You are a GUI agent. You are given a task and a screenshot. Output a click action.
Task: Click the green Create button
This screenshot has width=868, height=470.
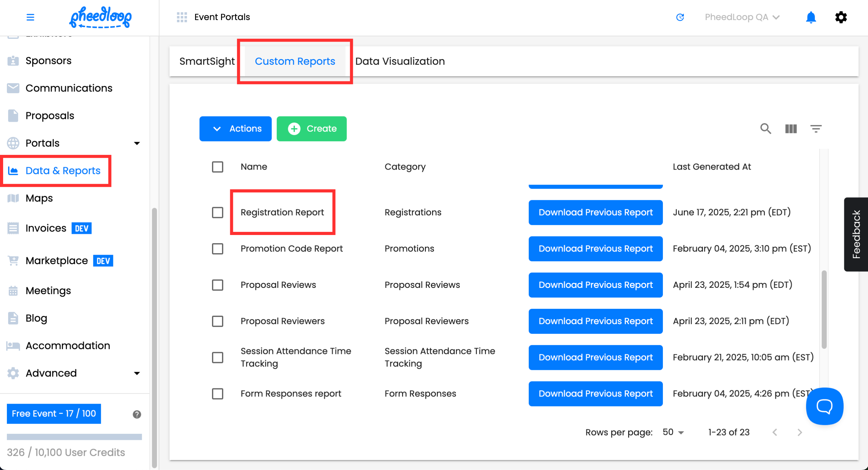(x=311, y=129)
